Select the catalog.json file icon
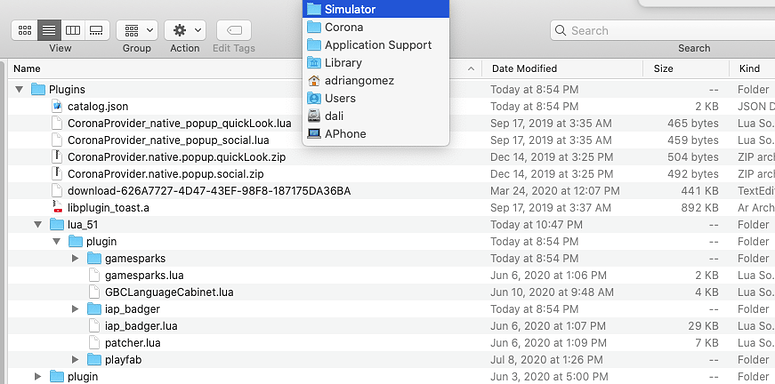Screen dimensions: 775x384 click(x=57, y=106)
